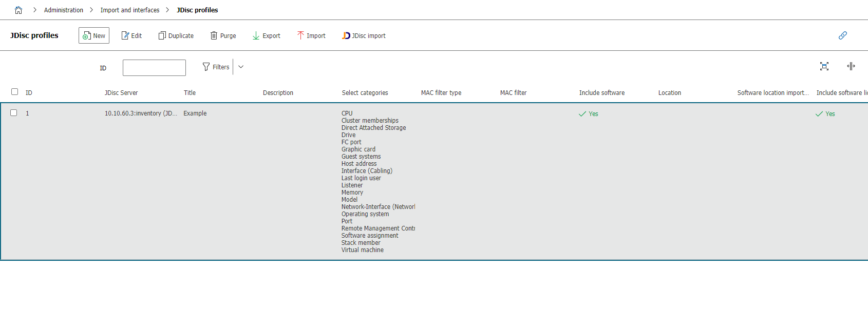Expand the filters dropdown chevron
Viewport: 868px width, 326px height.
[x=241, y=67]
